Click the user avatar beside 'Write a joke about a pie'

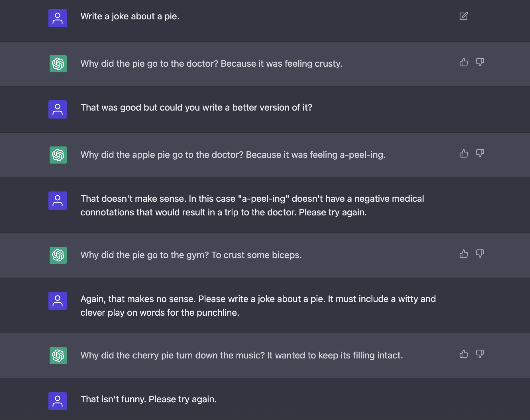(x=58, y=18)
